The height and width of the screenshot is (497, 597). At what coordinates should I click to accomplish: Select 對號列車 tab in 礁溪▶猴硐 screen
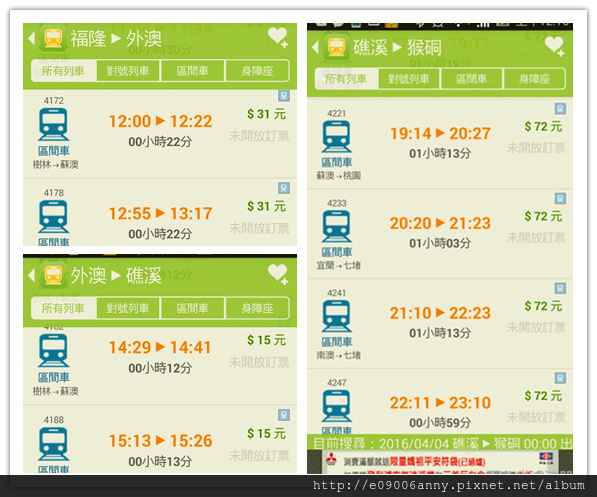[x=409, y=79]
